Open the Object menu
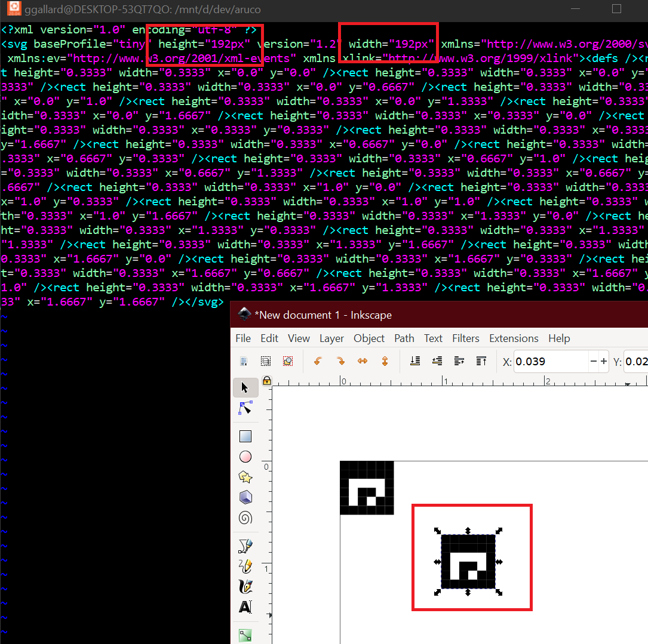Viewport: 648px width, 644px height. coord(368,338)
